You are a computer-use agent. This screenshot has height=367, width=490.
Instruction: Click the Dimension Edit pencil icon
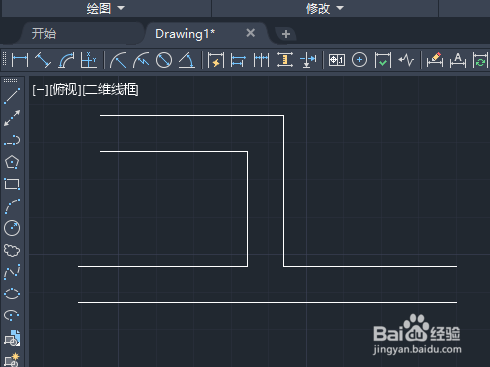[435, 60]
